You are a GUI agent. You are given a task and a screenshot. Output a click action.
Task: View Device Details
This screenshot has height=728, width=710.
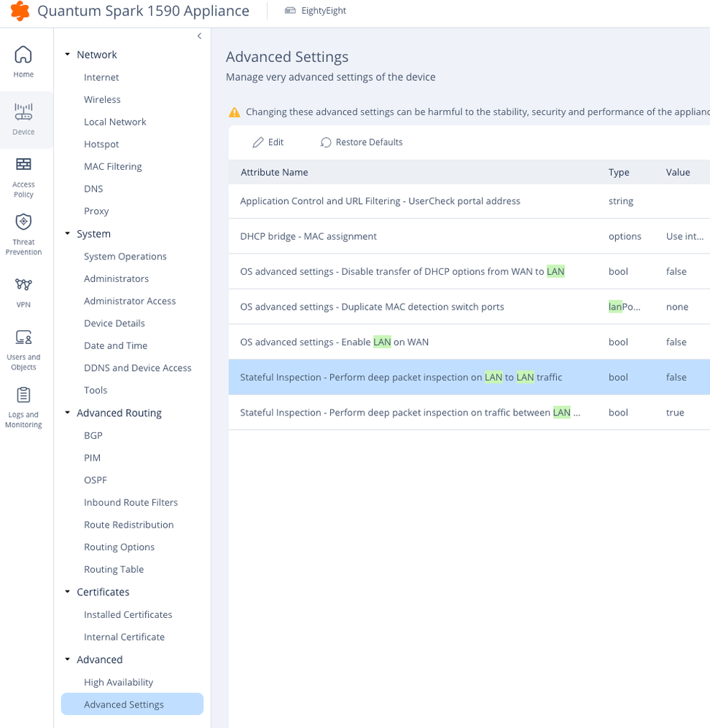pos(114,323)
